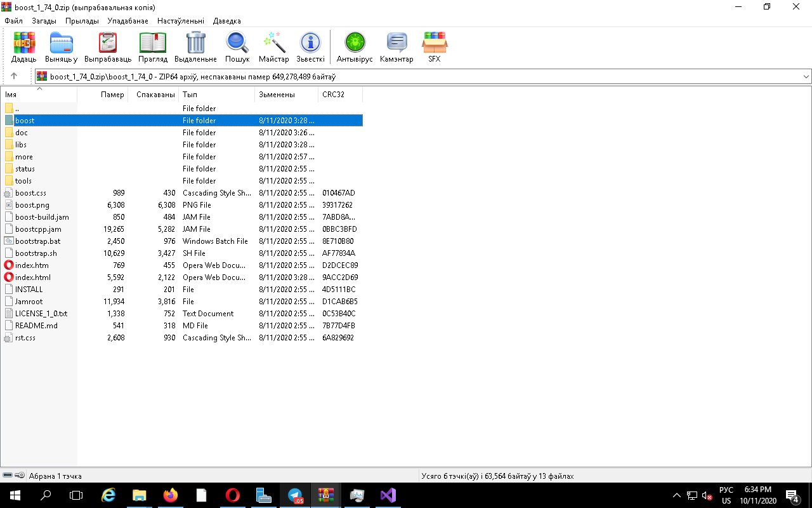
Task: Click the boost.png file icon
Action: point(9,205)
